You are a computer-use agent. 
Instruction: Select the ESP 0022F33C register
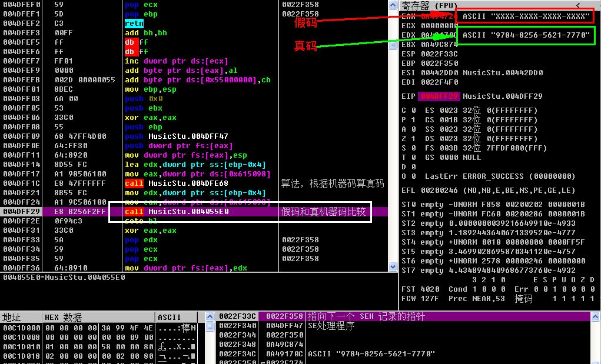click(430, 54)
